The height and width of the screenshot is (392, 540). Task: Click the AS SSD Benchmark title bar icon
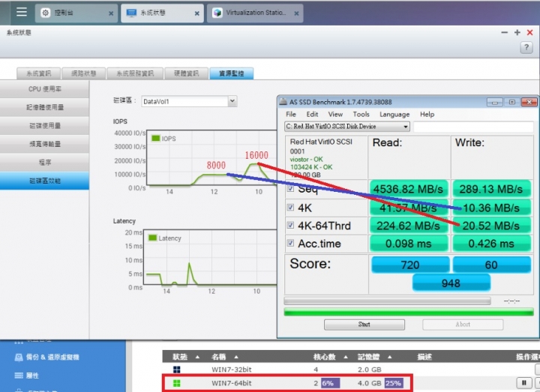tap(283, 101)
